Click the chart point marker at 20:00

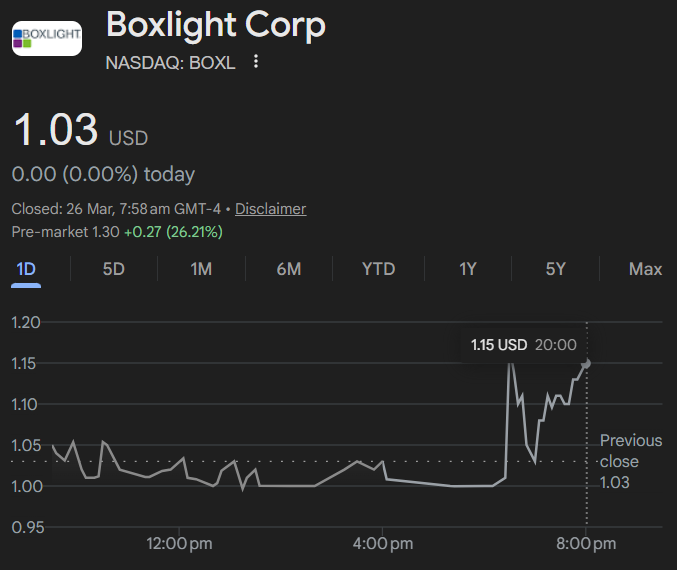click(x=586, y=364)
